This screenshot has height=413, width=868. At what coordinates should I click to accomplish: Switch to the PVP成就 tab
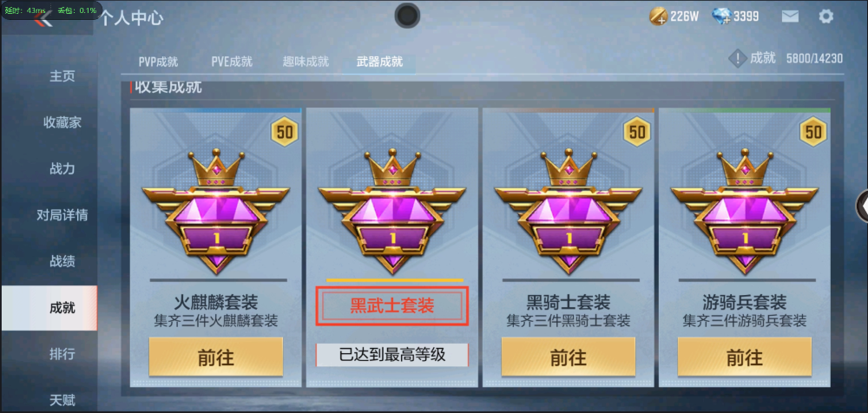(x=158, y=62)
